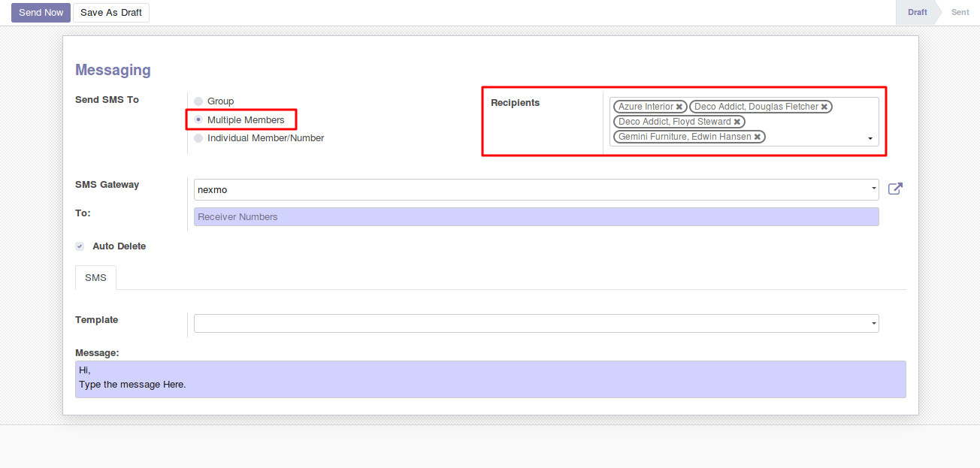This screenshot has width=980, height=468.
Task: Click Save As Draft button
Action: point(111,13)
